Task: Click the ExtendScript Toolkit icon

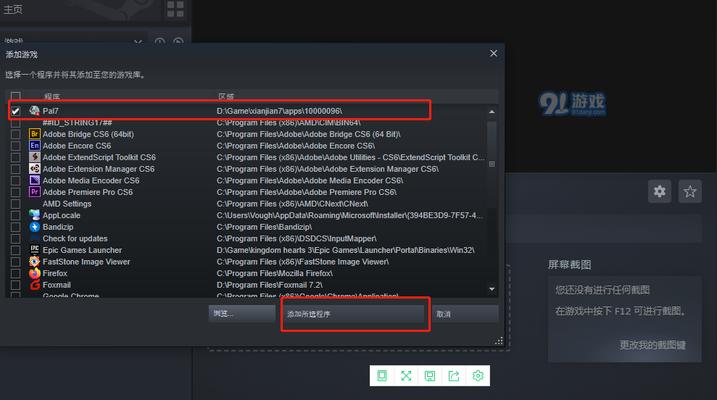Action: tap(34, 157)
